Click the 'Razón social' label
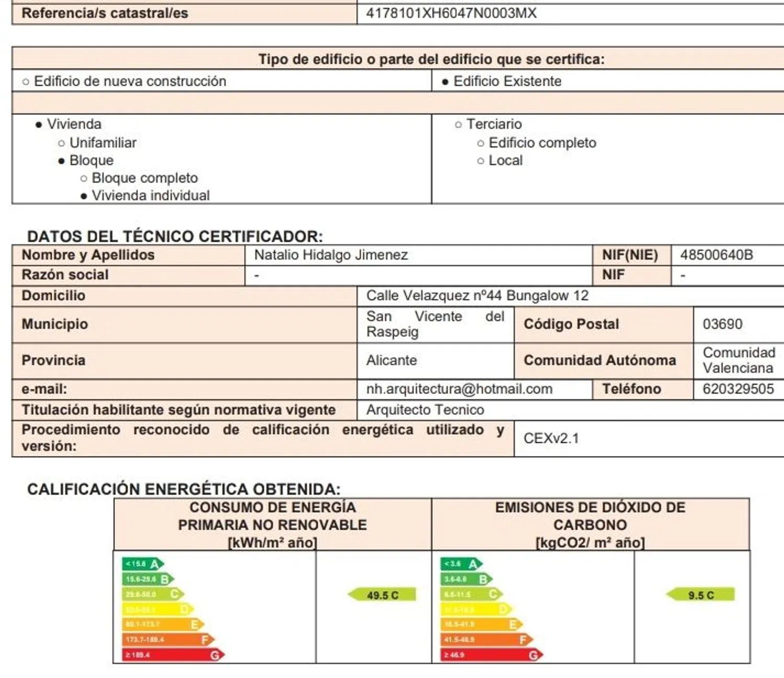This screenshot has width=784, height=678. point(65,275)
